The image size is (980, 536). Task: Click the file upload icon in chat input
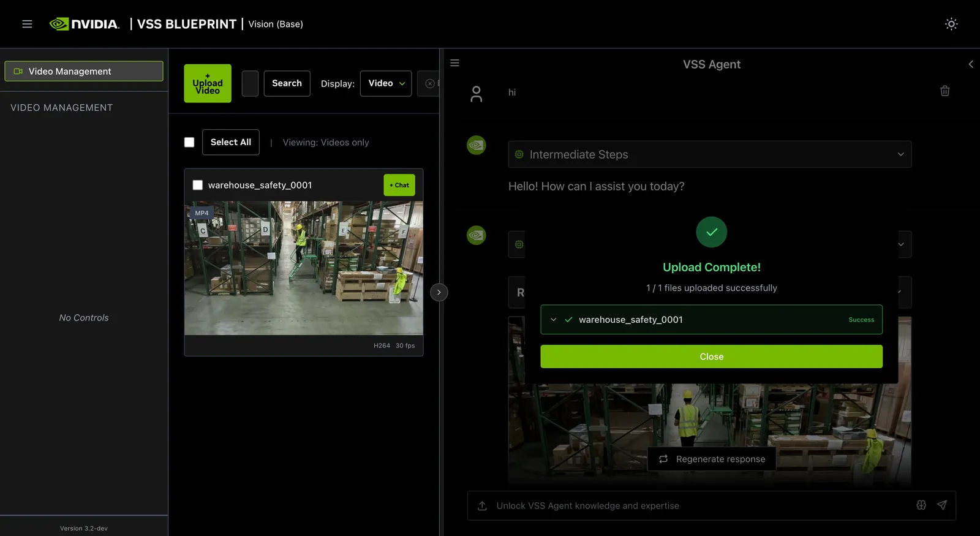tap(482, 505)
